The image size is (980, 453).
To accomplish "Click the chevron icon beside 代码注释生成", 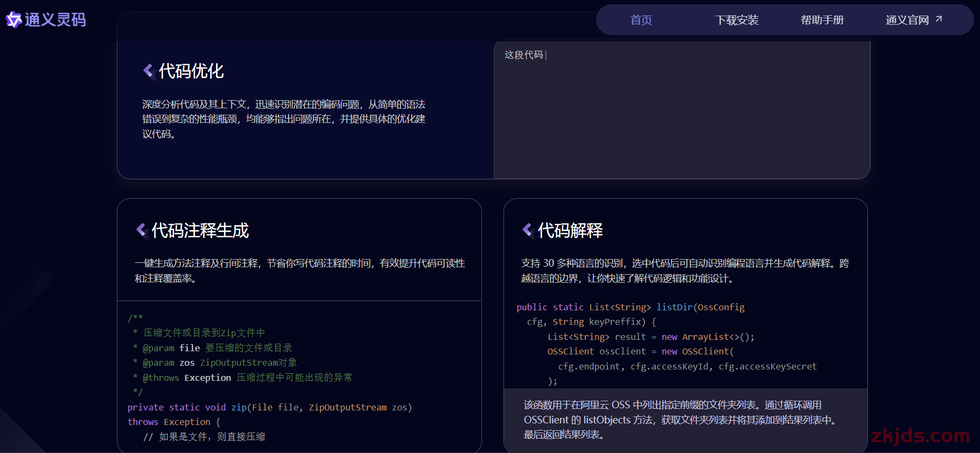I will tap(141, 230).
